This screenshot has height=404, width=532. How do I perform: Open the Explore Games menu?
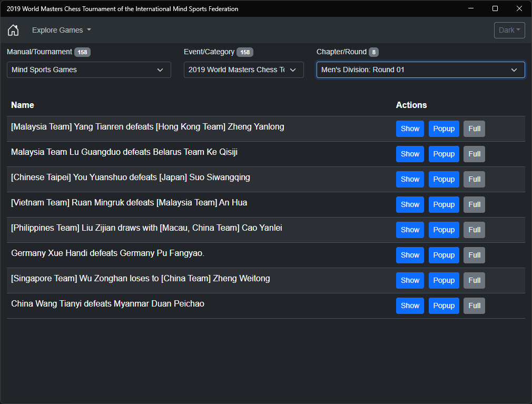(62, 30)
